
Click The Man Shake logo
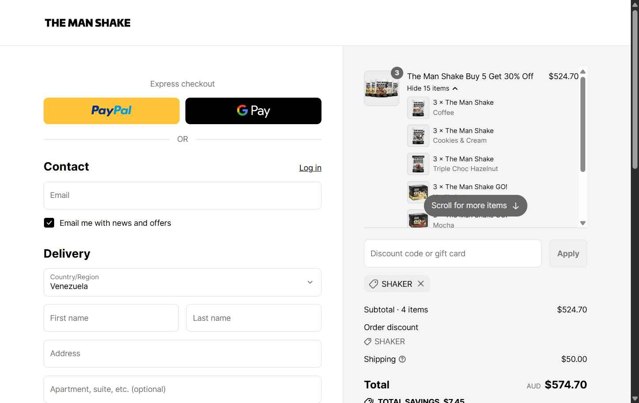[88, 23]
